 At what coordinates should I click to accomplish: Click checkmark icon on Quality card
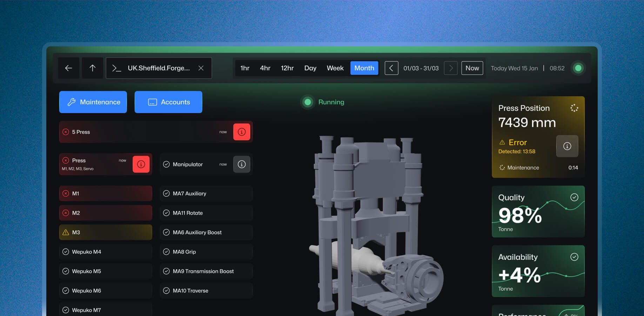point(574,197)
